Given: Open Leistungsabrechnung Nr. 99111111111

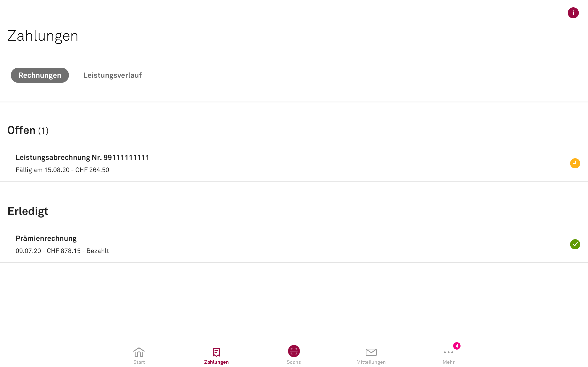Looking at the screenshot, I should click(294, 163).
